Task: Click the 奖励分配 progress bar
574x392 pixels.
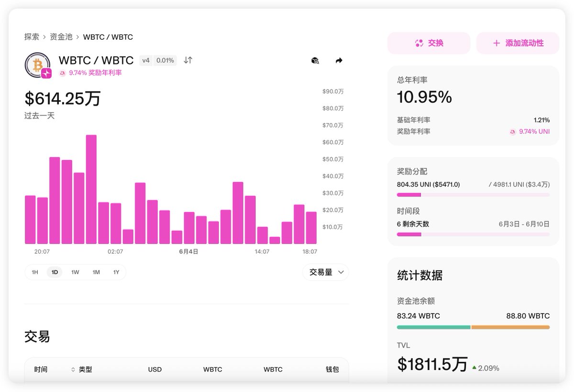Action: pos(473,195)
